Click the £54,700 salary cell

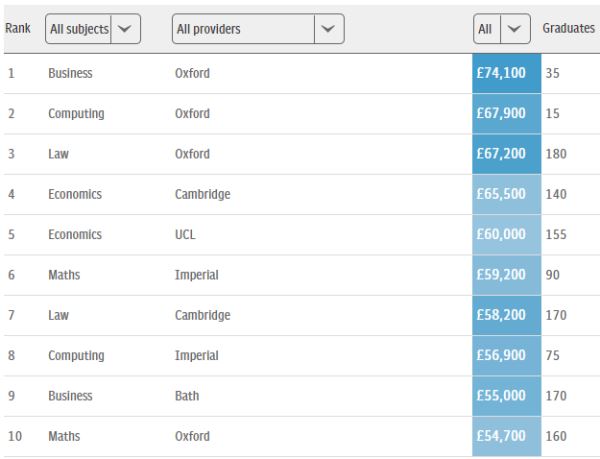pyautogui.click(x=506, y=436)
